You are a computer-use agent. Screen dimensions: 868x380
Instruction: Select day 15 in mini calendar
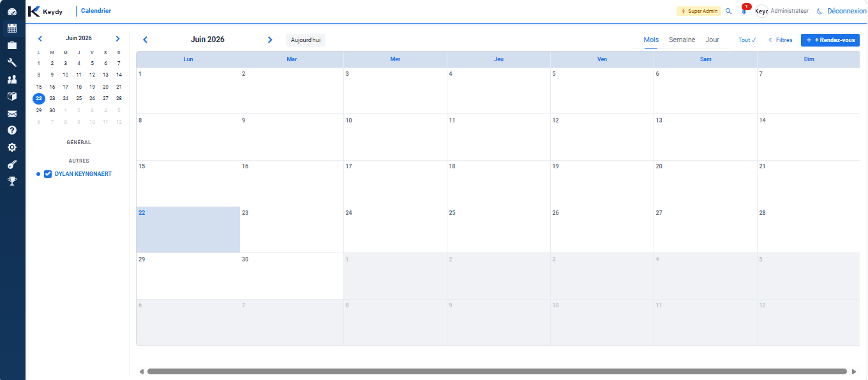(39, 87)
